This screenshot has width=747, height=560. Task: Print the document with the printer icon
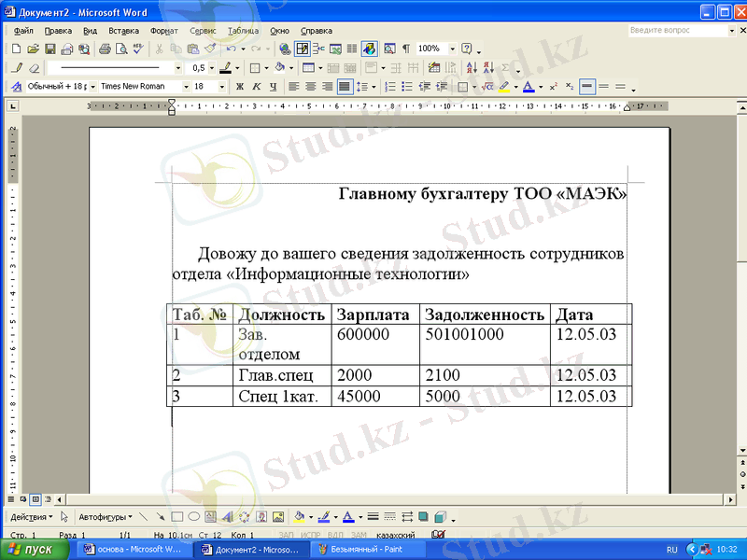(105, 49)
